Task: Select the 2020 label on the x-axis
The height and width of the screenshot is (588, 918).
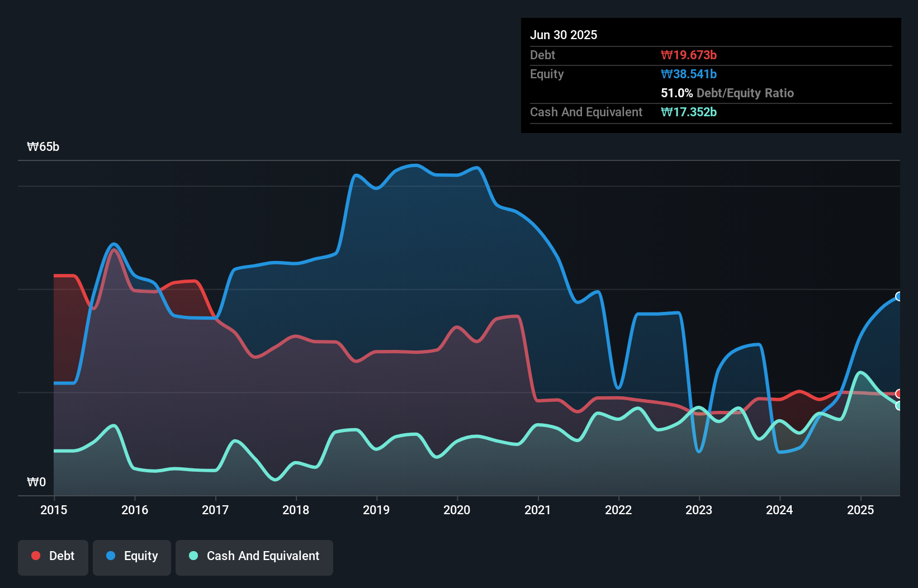Action: (x=457, y=510)
